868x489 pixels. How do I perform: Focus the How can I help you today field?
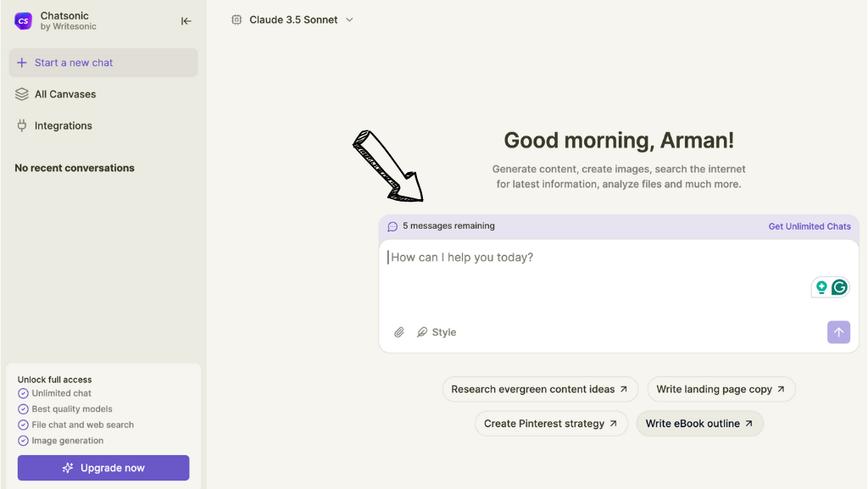593,258
